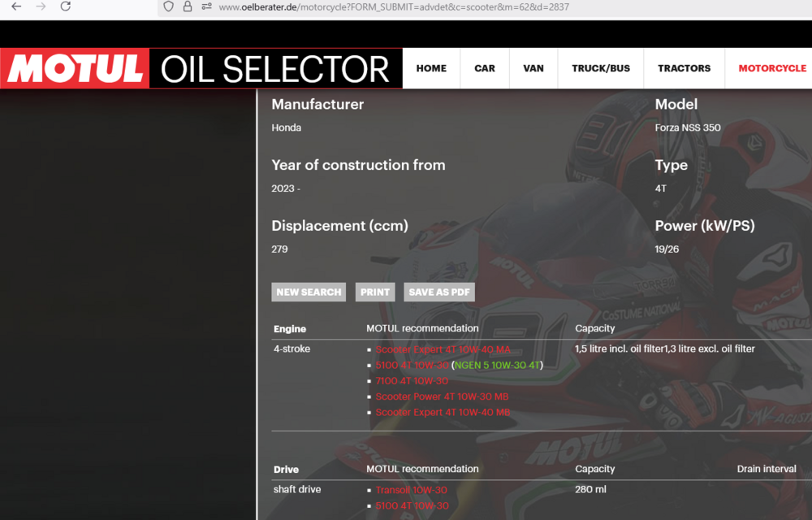Screen dimensions: 812x520
Task: Open Scooter Expert 4T 10W-40 MB link
Action: pos(443,412)
